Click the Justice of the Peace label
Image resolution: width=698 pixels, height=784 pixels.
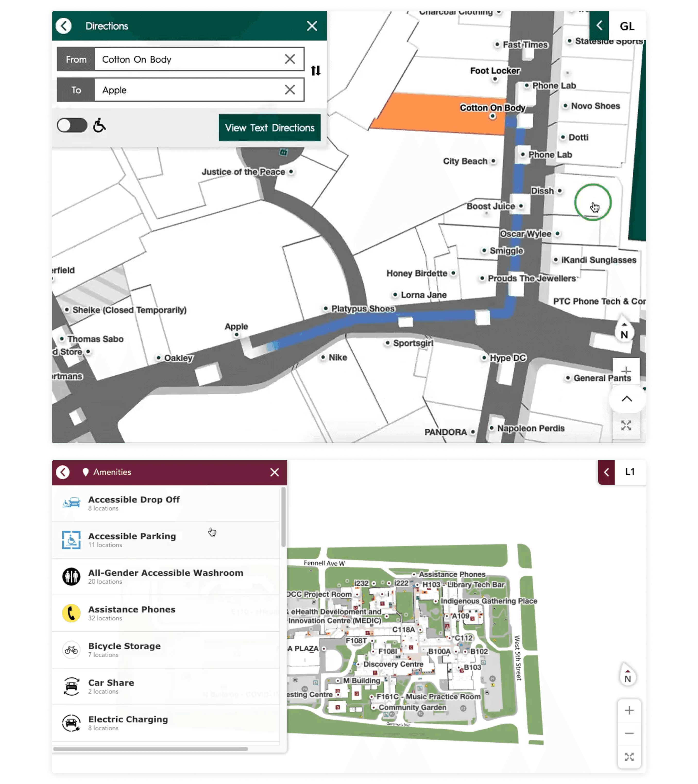coord(244,172)
